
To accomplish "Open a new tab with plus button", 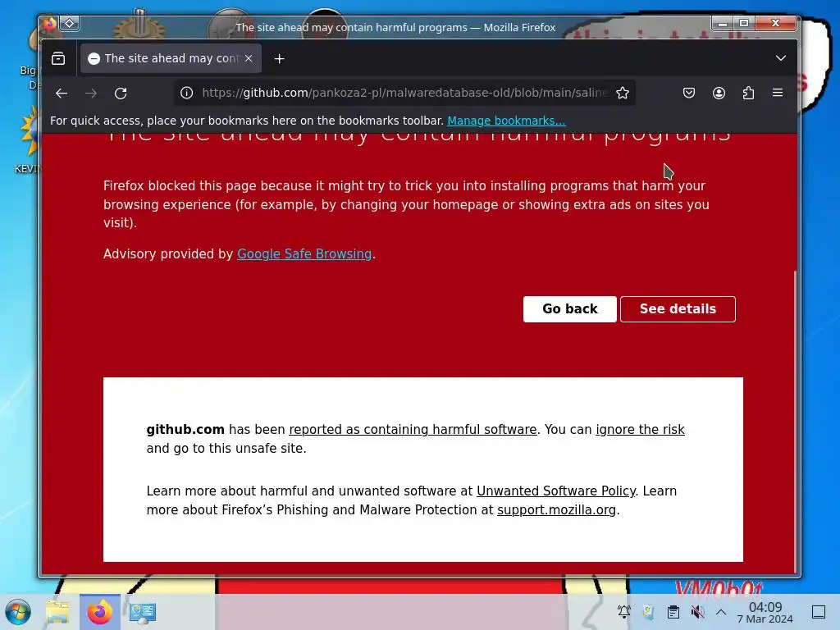I will coord(279,58).
